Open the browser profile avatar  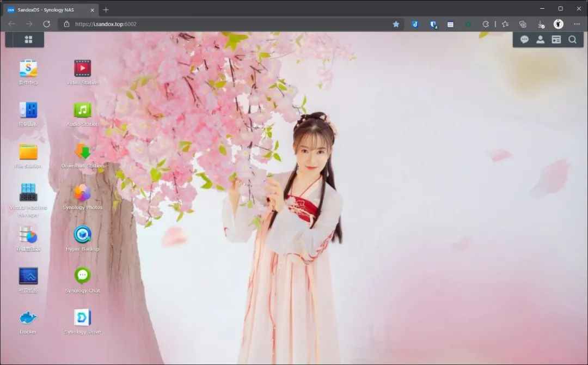pos(559,24)
